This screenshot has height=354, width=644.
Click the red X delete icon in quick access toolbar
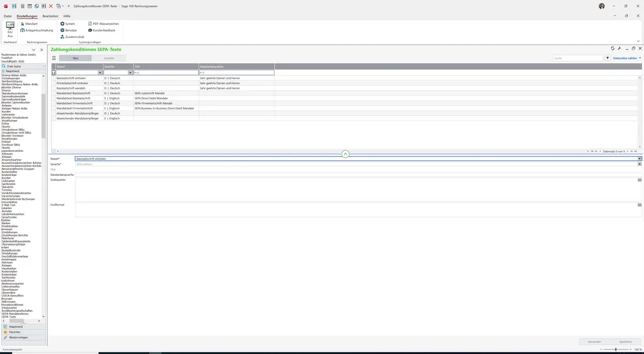click(x=50, y=5)
